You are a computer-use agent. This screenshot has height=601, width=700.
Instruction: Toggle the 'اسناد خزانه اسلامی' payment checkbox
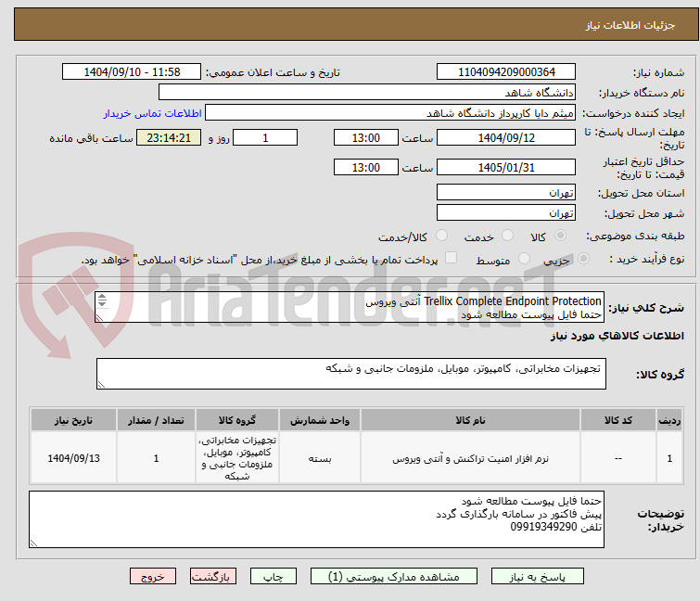coord(452,258)
